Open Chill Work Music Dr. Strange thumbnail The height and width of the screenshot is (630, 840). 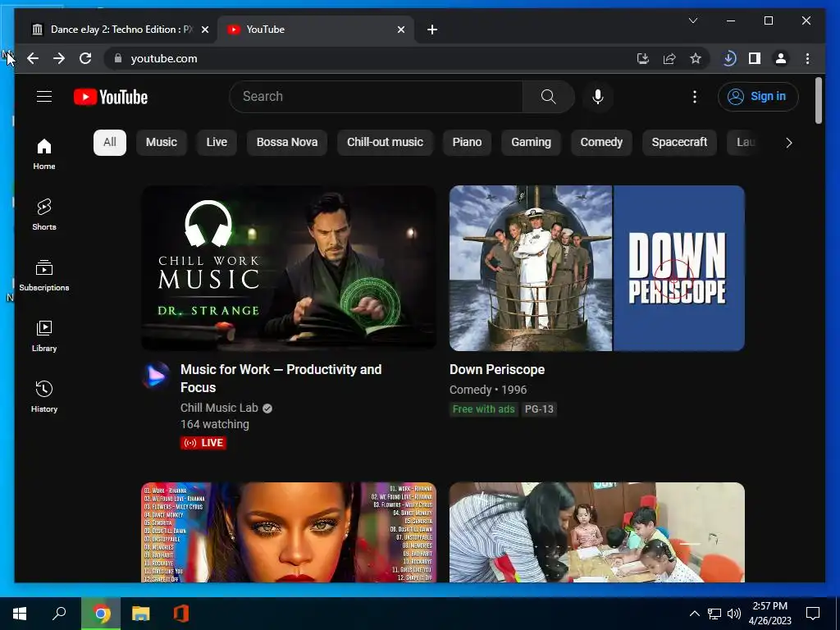coord(289,268)
